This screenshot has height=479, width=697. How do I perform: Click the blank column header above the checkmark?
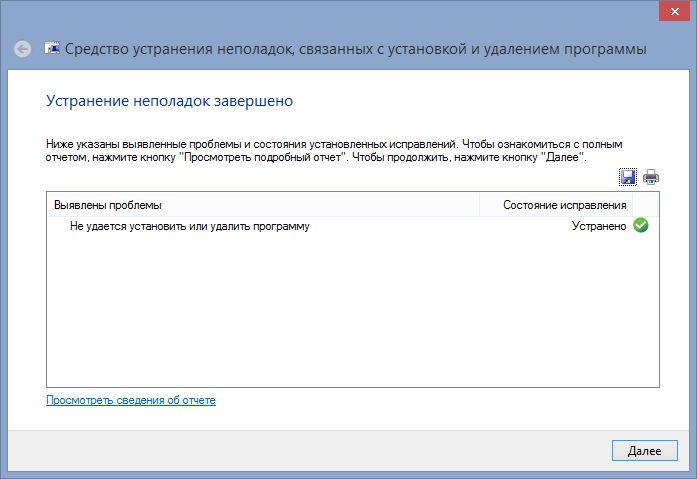[645, 205]
